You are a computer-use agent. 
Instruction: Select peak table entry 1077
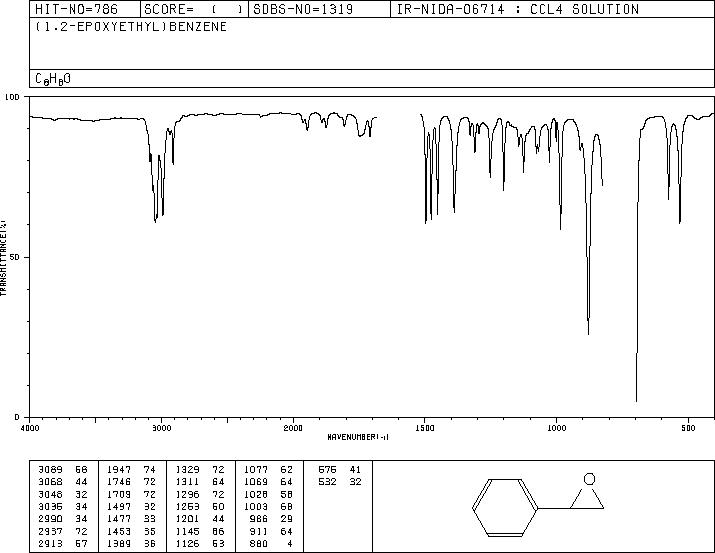coord(256,470)
